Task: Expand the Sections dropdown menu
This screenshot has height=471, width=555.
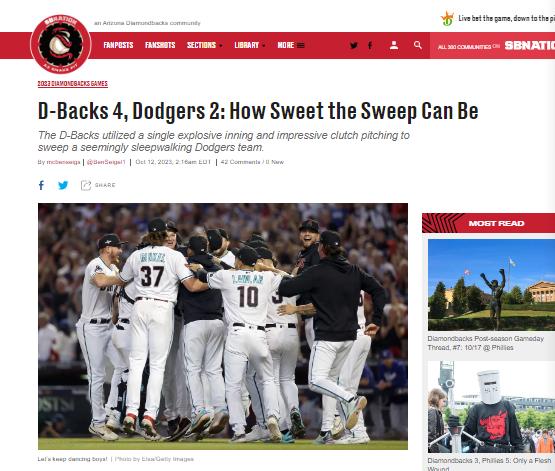Action: pos(205,45)
